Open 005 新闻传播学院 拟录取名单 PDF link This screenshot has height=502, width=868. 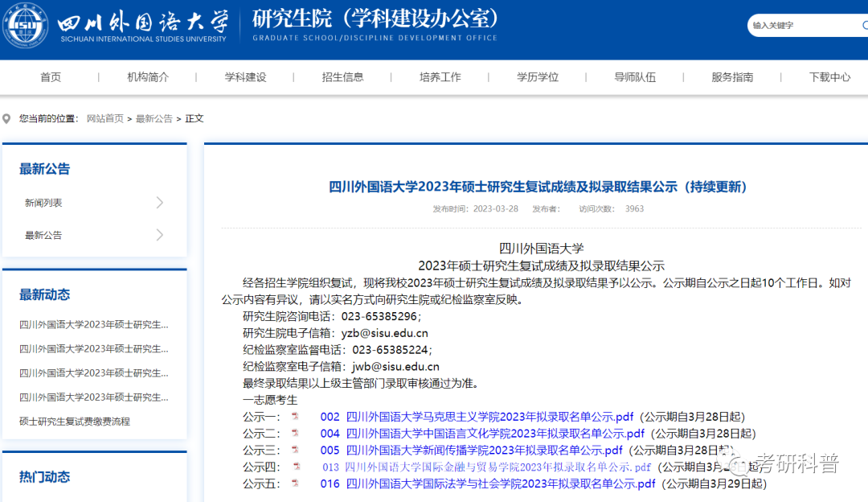click(x=471, y=450)
